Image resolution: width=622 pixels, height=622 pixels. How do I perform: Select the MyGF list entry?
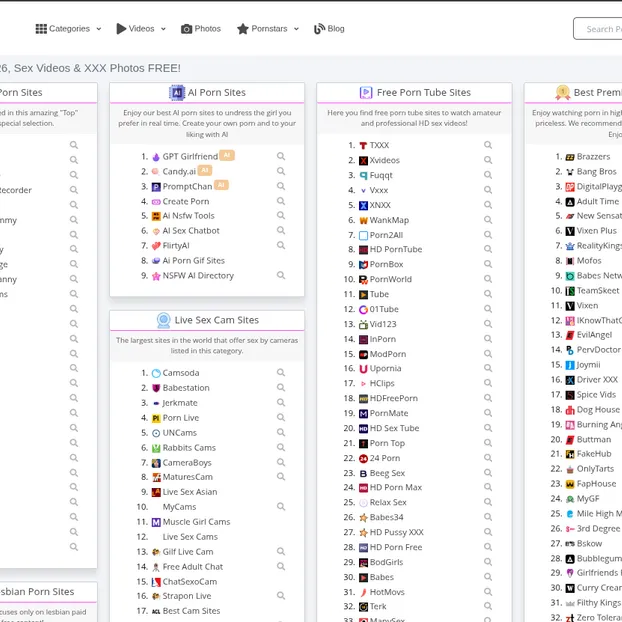(588, 499)
